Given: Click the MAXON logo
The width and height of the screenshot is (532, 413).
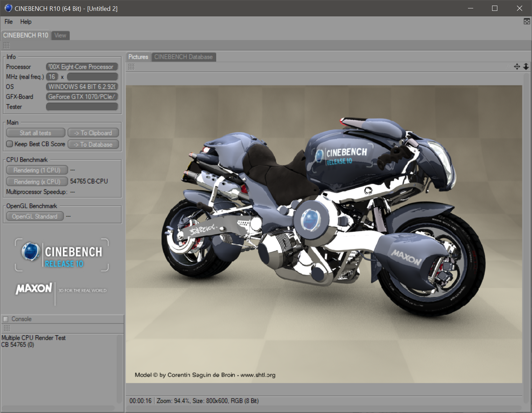Looking at the screenshot, I should 34,288.
